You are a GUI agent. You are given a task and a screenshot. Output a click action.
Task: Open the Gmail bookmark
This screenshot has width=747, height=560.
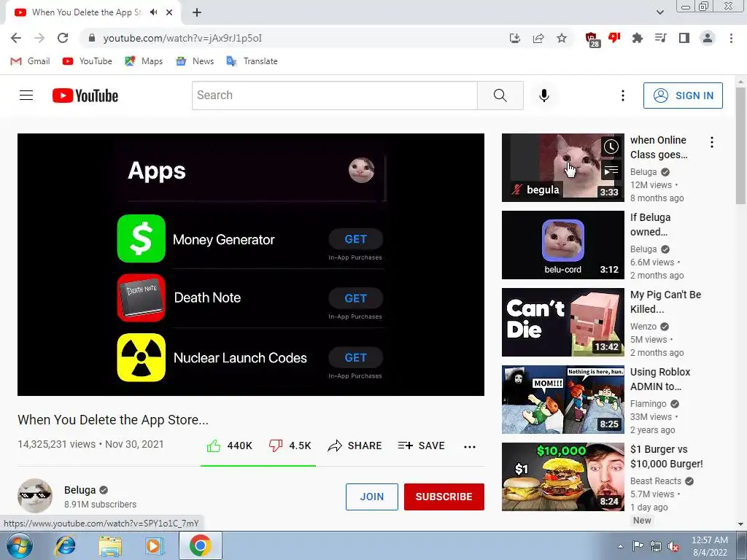(x=30, y=61)
